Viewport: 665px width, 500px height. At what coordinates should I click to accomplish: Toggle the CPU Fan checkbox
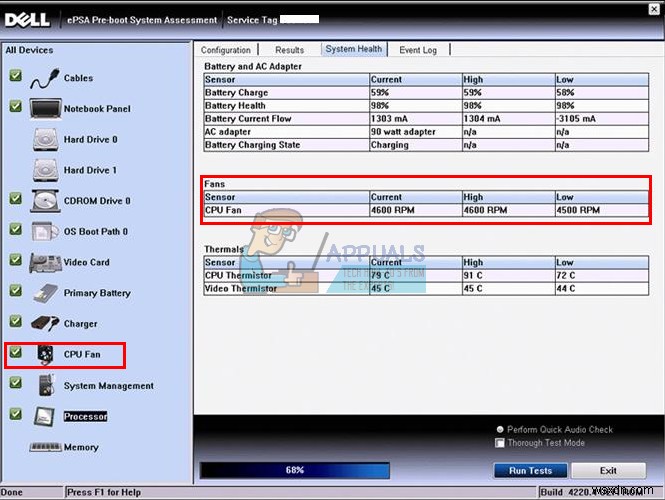(x=16, y=352)
